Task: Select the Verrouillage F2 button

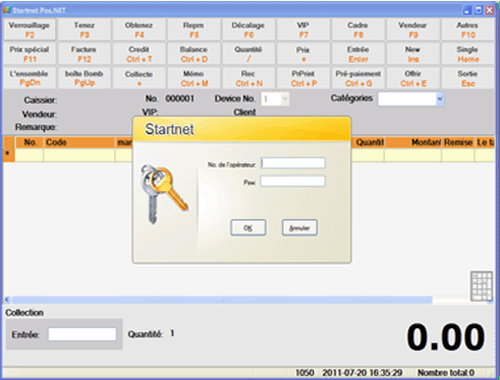Action: [x=29, y=30]
